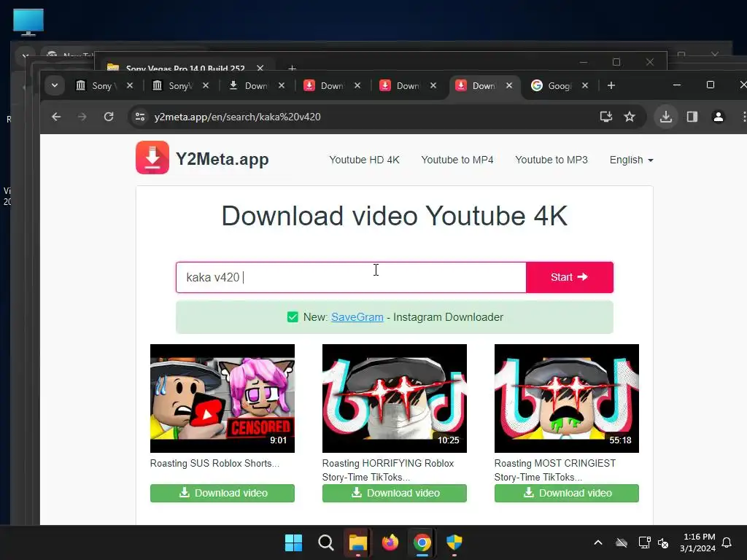The height and width of the screenshot is (560, 747).
Task: Open the Youtube to MP4 page
Action: pos(457,160)
